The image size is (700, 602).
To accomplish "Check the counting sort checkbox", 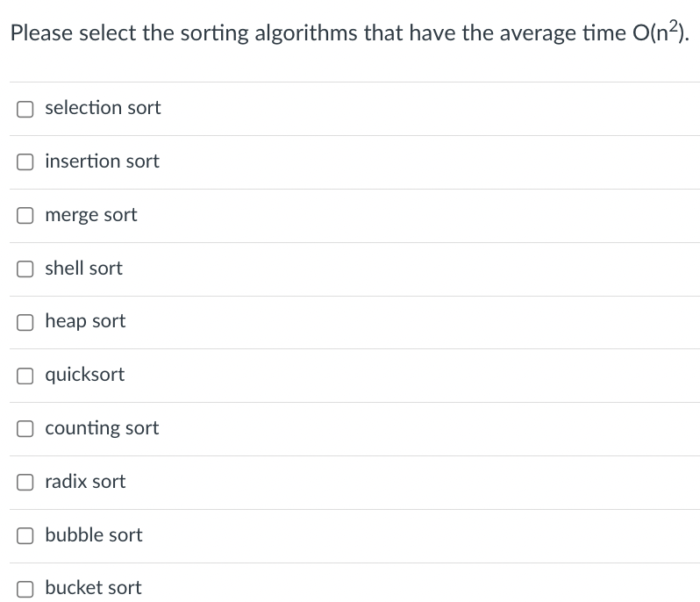I will pos(25,429).
